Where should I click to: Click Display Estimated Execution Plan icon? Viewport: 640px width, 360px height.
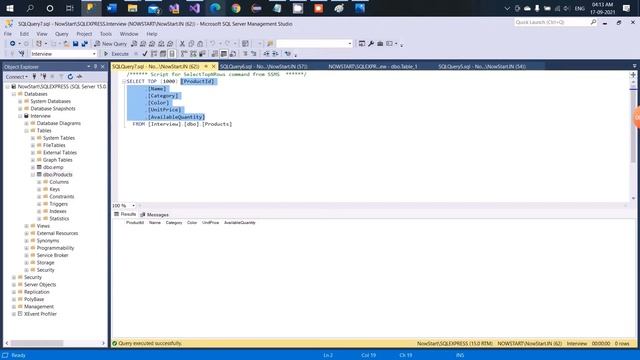[x=154, y=53]
